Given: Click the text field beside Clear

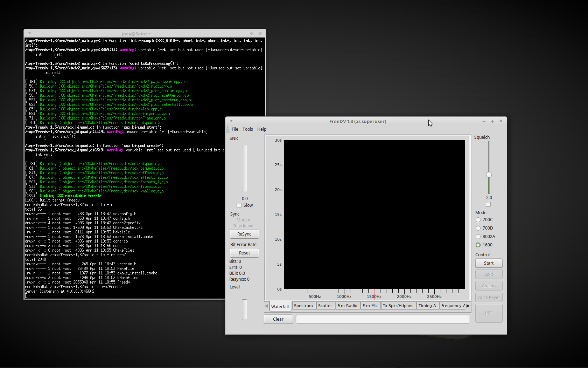Looking at the screenshot, I should [382, 319].
